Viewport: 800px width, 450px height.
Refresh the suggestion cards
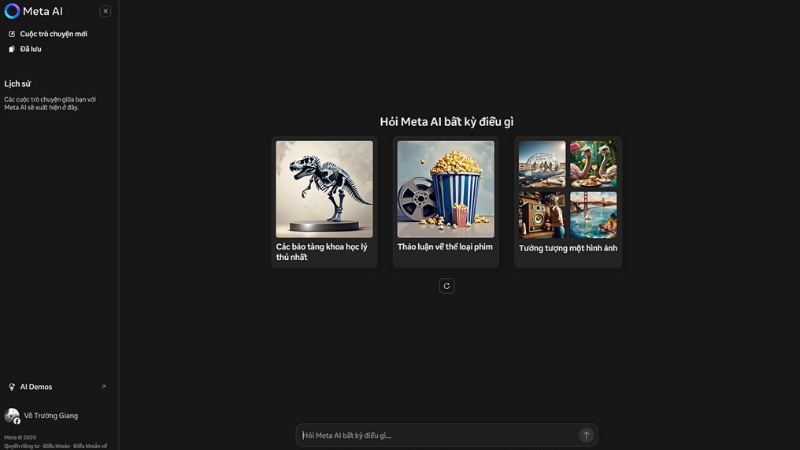click(x=447, y=286)
